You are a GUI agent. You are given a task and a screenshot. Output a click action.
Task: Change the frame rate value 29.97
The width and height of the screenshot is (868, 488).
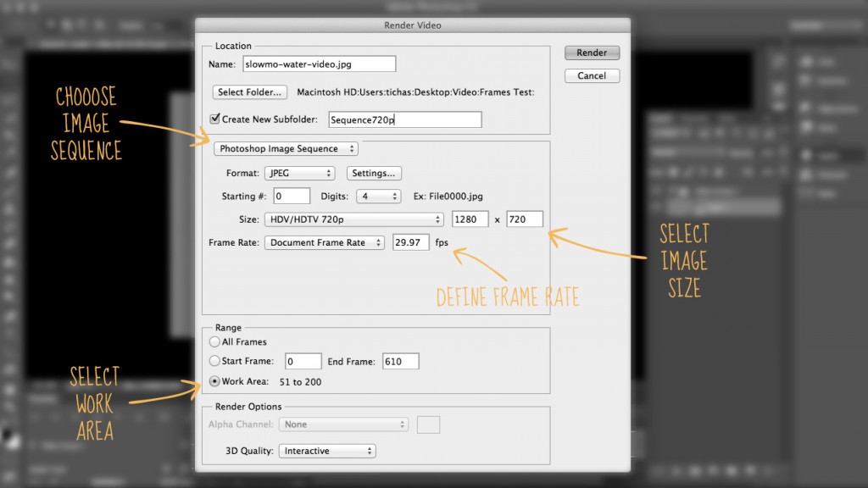410,242
